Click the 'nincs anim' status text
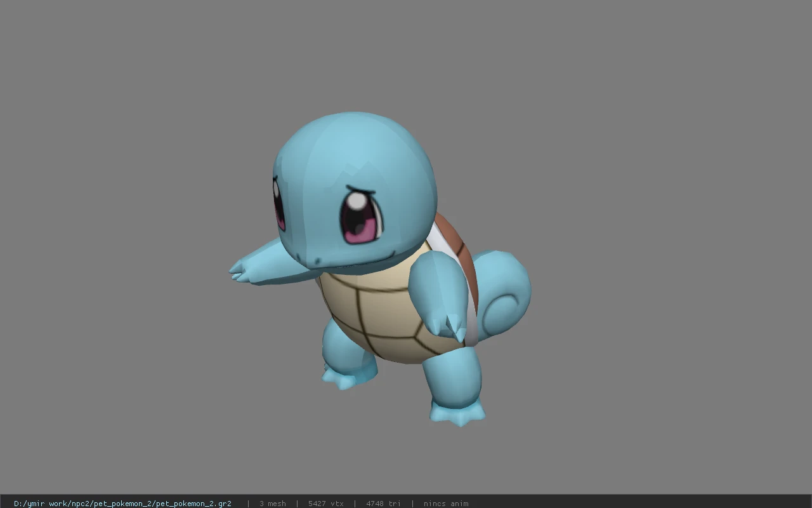812x508 pixels. [446, 504]
